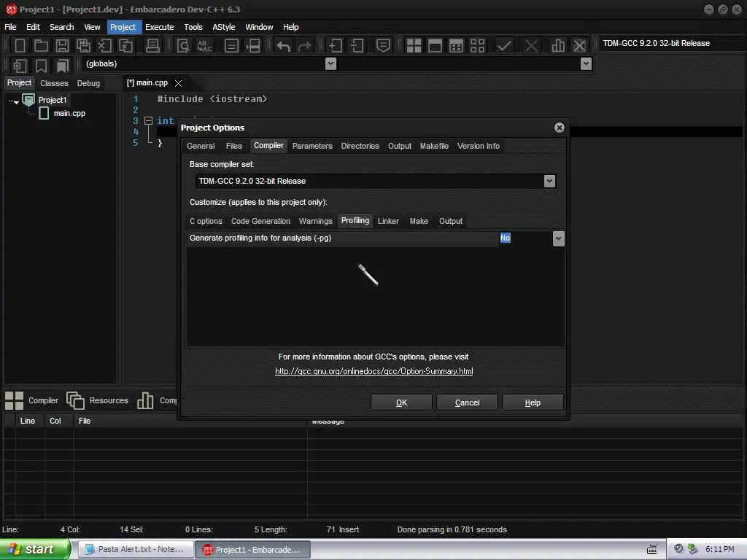Switch to the Parameters tab
Image resolution: width=747 pixels, height=560 pixels.
(312, 146)
